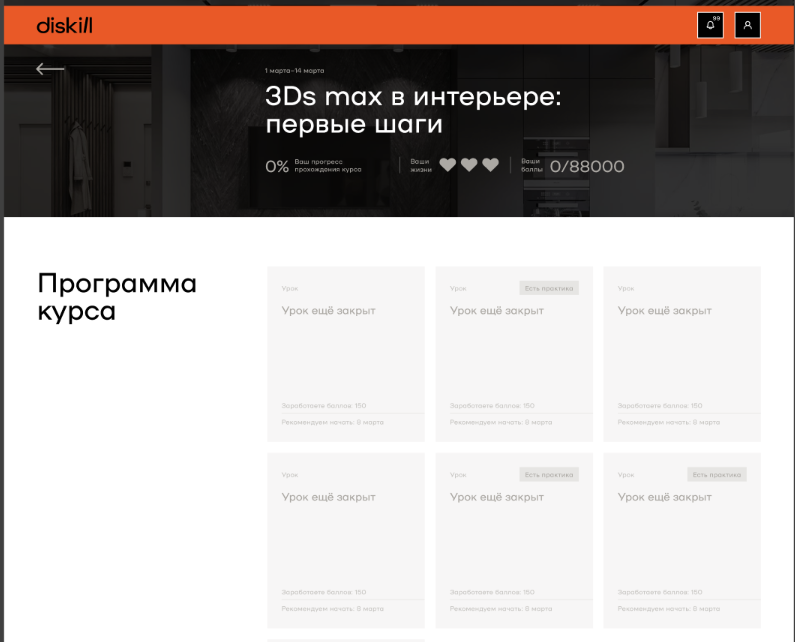Click the middle heart life icon
Image resolution: width=795 pixels, height=642 pixels.
click(x=469, y=165)
